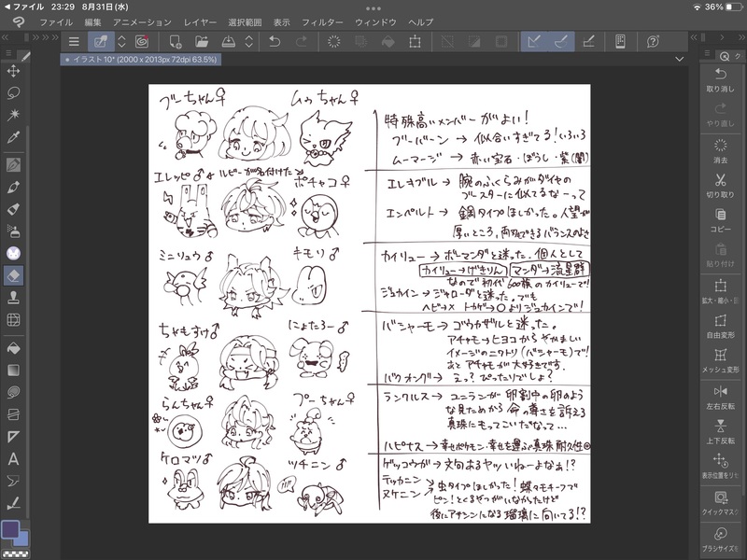The width and height of the screenshot is (747, 560).
Task: Expand right dock with left double arrow
Action: coord(693,37)
